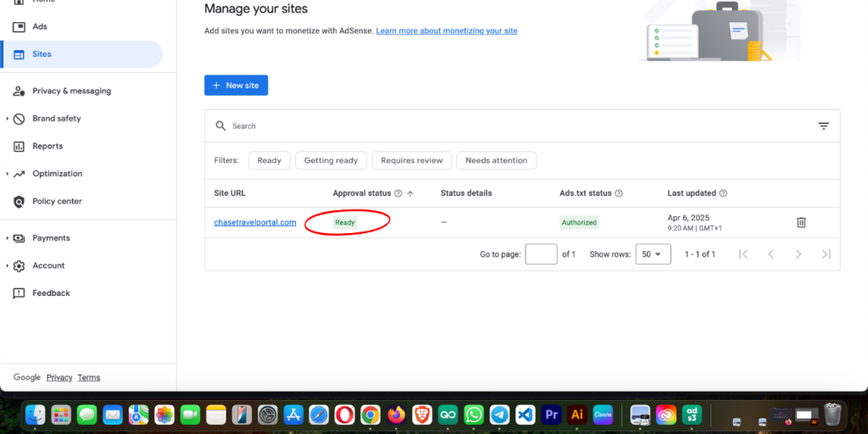
Task: Click the New site button
Action: click(236, 86)
